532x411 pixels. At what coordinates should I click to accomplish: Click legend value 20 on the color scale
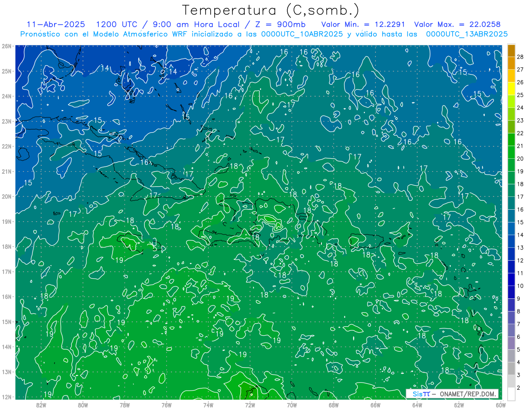520,158
